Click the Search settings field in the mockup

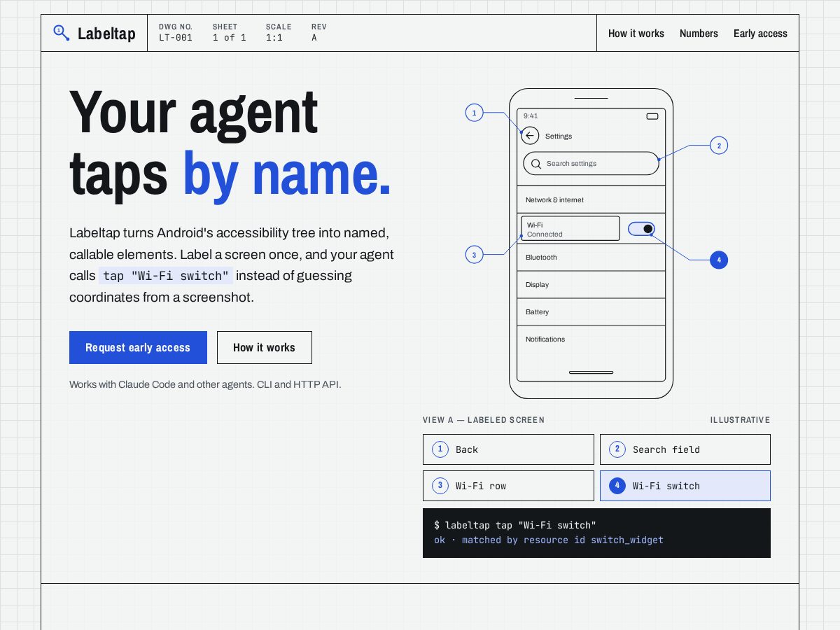point(591,164)
